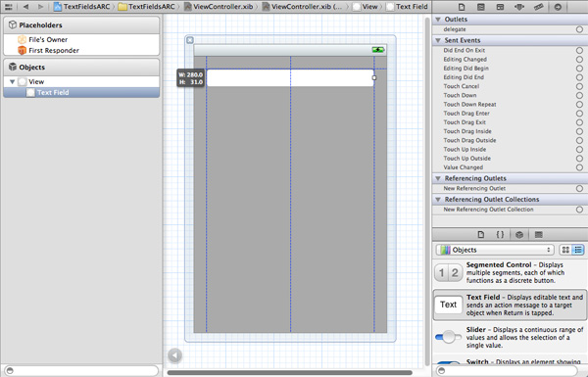
Task: Collapse the Sent Events section
Action: coord(438,40)
